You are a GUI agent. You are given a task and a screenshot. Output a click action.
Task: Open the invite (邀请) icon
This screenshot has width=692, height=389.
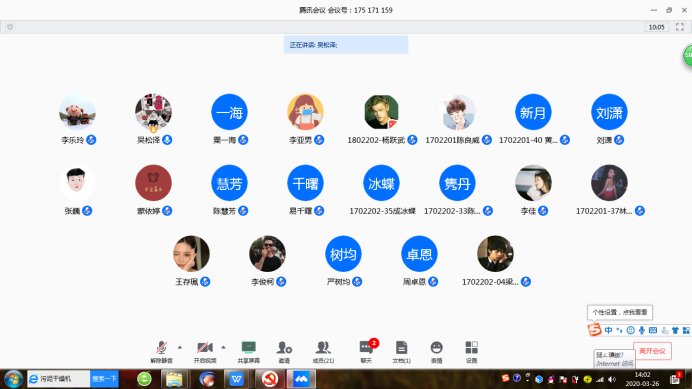coord(284,352)
